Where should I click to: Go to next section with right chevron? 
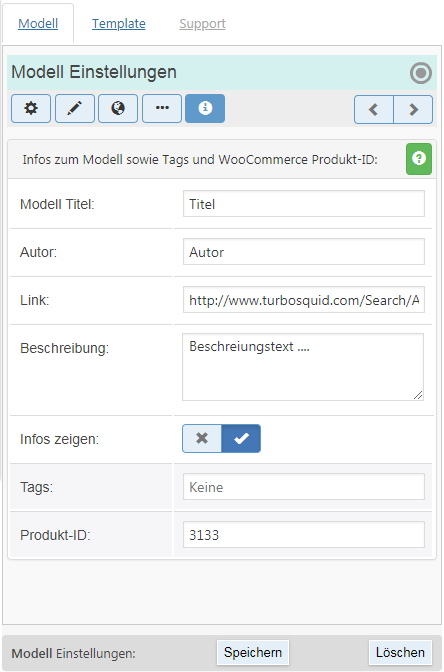pyautogui.click(x=413, y=110)
